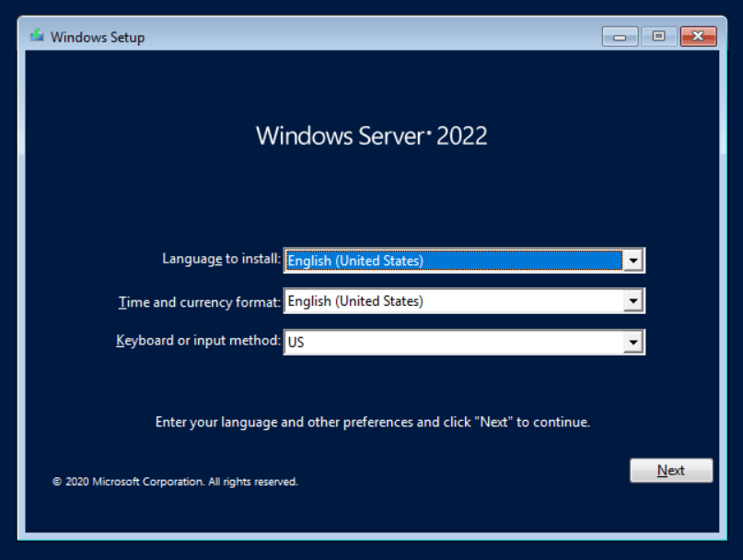Image resolution: width=743 pixels, height=560 pixels.
Task: Expand the Keyboard or input method dropdown arrow
Action: click(x=633, y=342)
